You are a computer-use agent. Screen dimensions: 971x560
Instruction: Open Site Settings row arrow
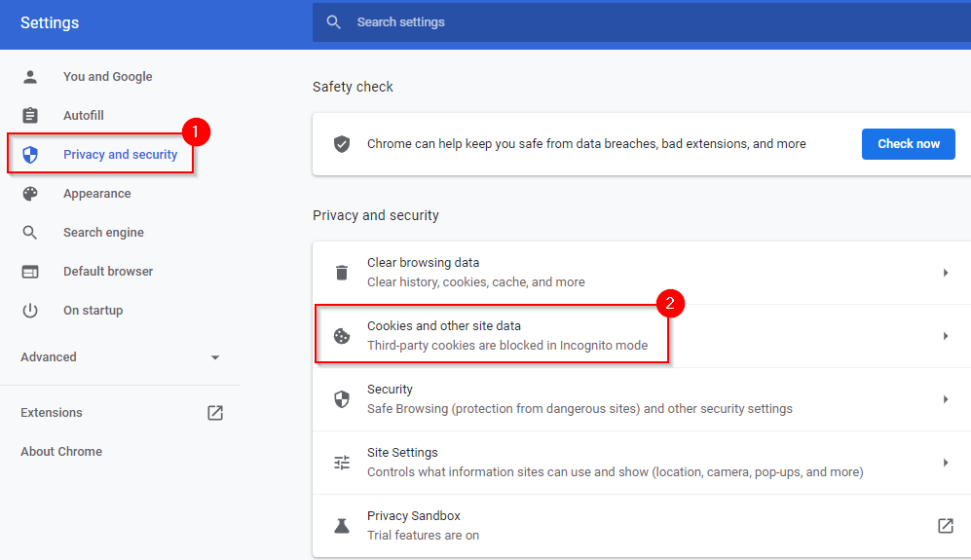pos(945,463)
